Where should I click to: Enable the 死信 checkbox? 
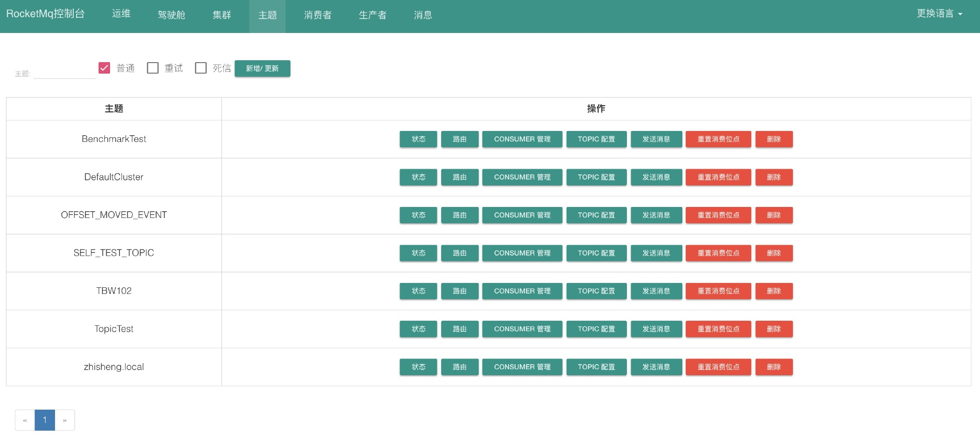tap(201, 68)
